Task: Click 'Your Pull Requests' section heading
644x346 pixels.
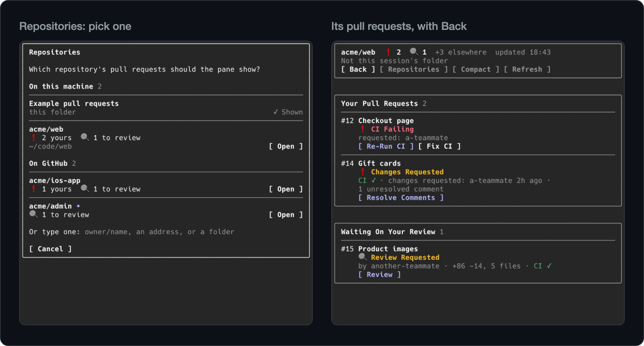Action: tap(379, 104)
